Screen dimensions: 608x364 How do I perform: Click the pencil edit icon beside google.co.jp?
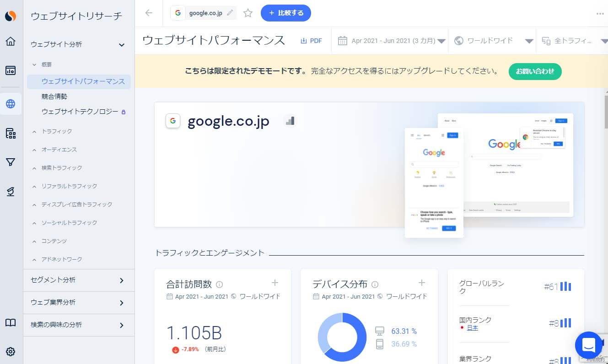[x=230, y=13]
